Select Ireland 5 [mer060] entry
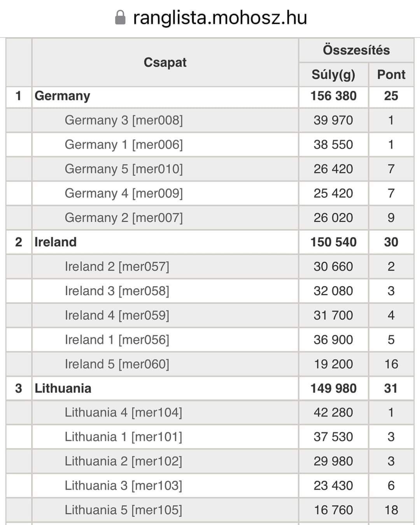This screenshot has height=525, width=420. tap(117, 364)
